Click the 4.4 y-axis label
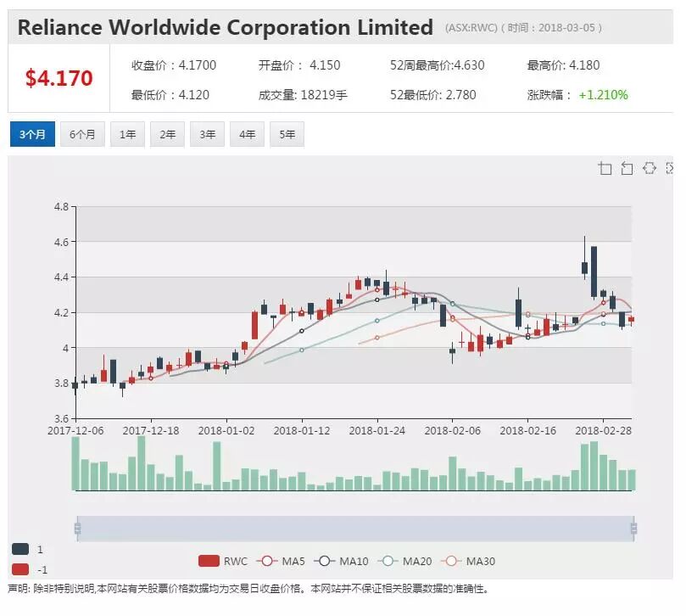This screenshot has width=686, height=616. pos(61,277)
